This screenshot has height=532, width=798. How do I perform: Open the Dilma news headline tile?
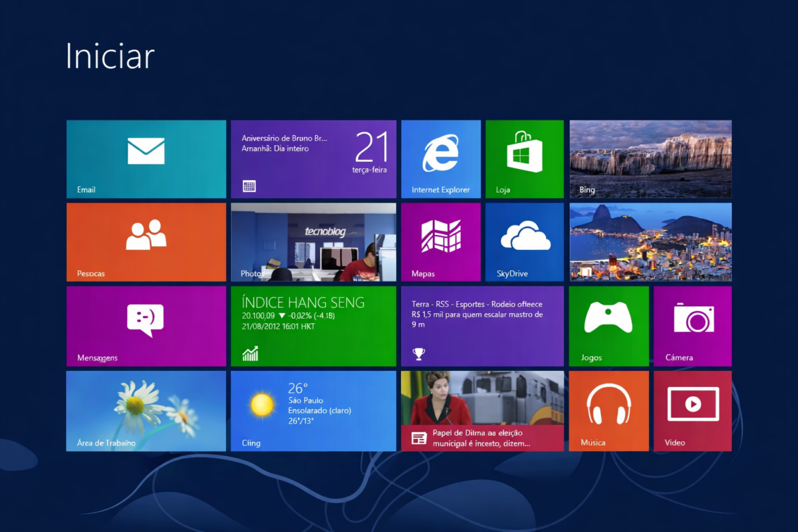pyautogui.click(x=482, y=410)
